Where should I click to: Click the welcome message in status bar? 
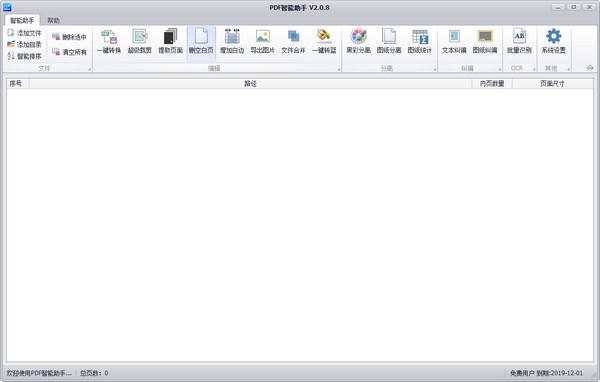(x=39, y=373)
